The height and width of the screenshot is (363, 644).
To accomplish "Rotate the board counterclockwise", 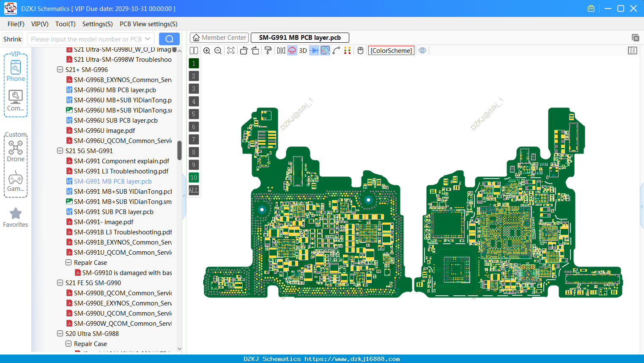I will point(244,51).
